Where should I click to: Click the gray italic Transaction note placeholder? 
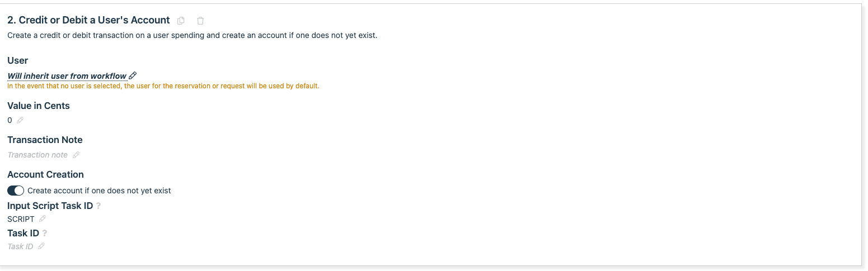tap(37, 155)
